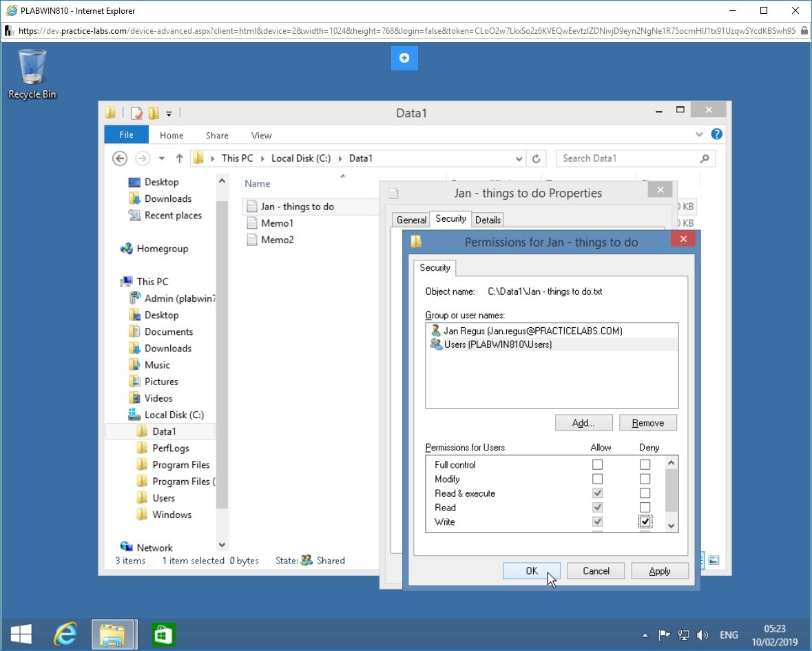
Task: Check Deny for Read
Action: click(645, 508)
